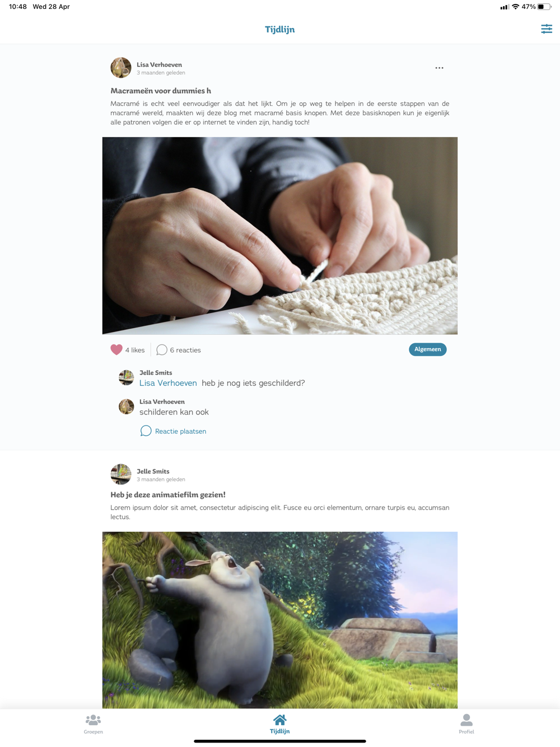Click the 4 likes count
560x747 pixels.
[135, 350]
